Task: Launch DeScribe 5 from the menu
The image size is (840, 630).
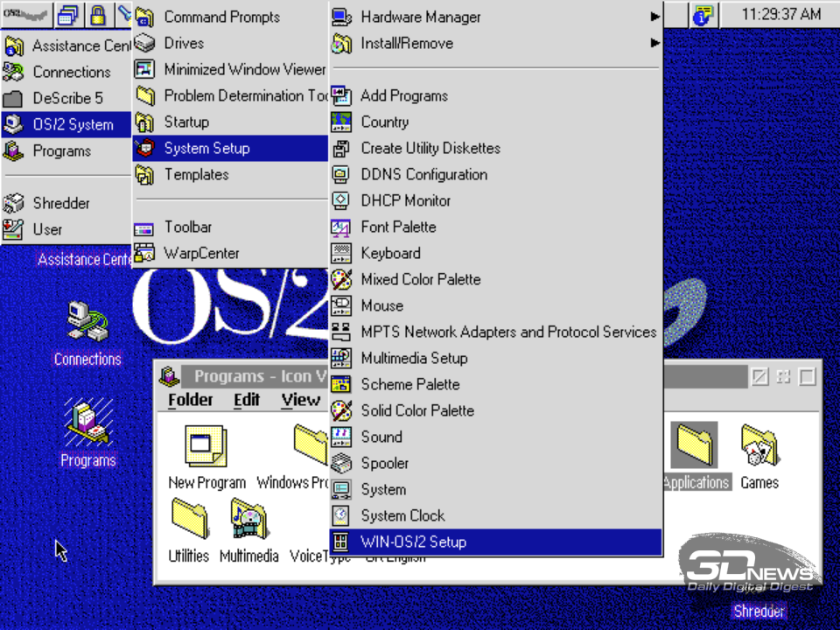Action: (66, 98)
